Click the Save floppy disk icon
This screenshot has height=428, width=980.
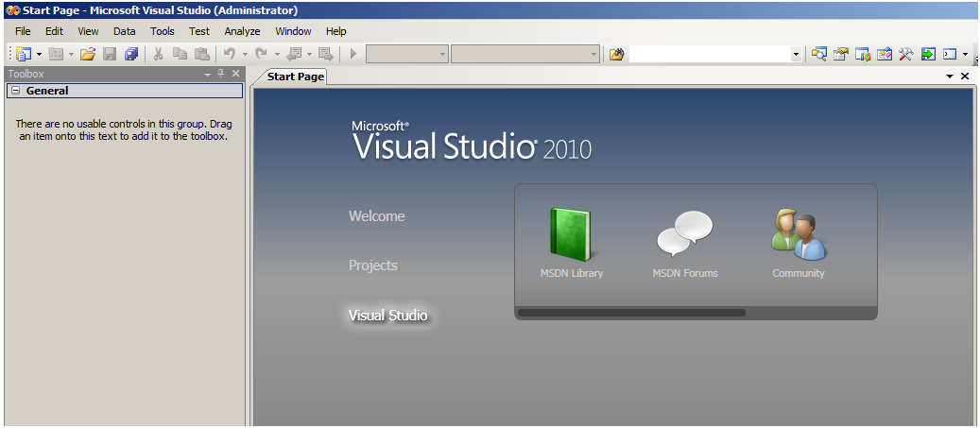[x=110, y=55]
